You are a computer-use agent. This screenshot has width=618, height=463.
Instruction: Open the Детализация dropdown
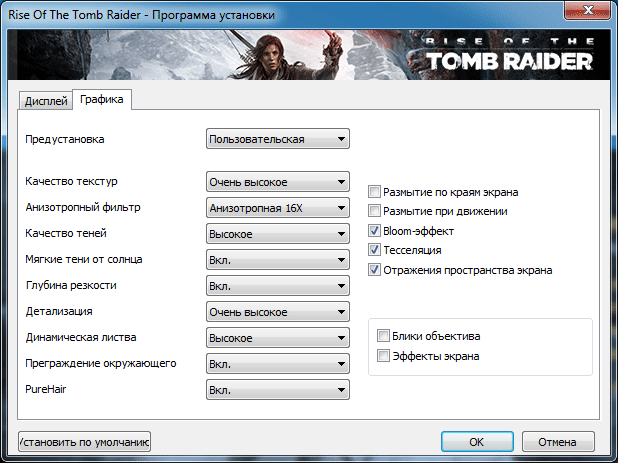coord(278,312)
